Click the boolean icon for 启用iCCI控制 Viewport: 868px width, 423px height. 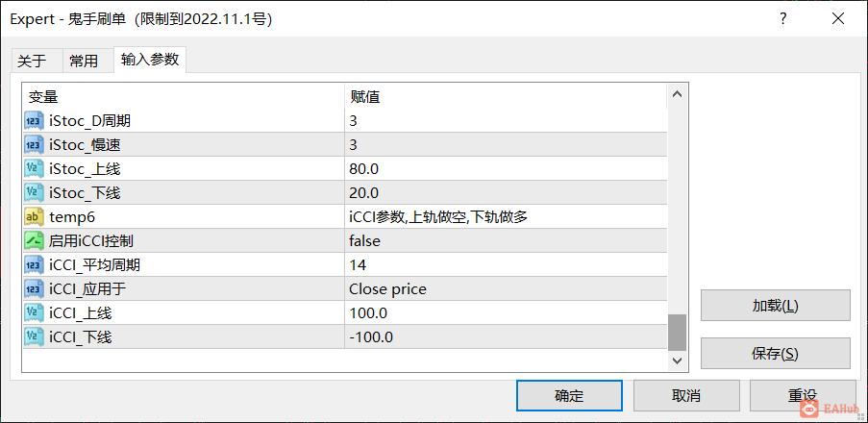pos(34,241)
